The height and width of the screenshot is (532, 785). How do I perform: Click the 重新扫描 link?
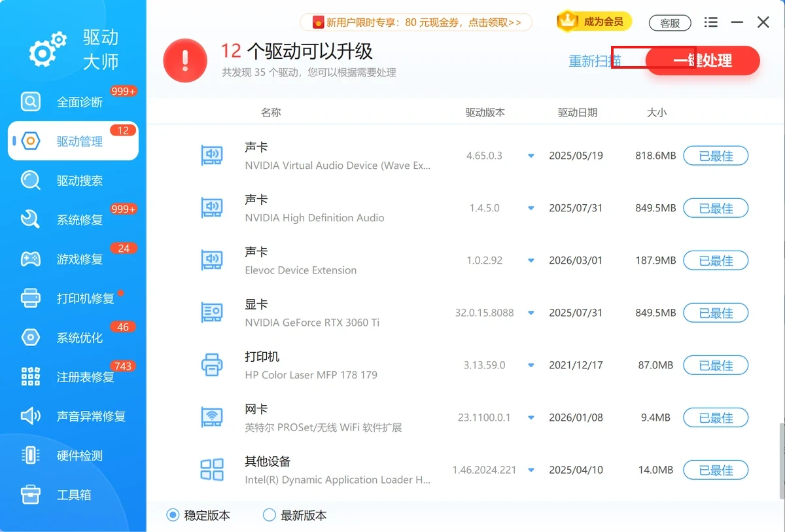pos(595,61)
